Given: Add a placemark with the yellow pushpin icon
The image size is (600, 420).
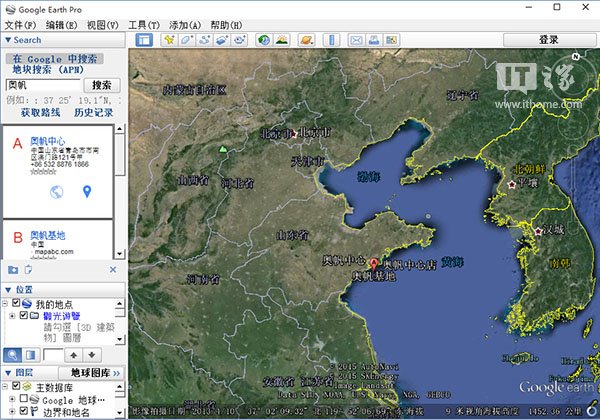Looking at the screenshot, I should 169,40.
